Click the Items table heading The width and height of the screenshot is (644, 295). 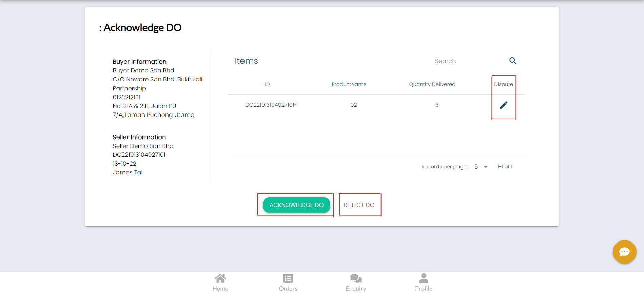click(x=246, y=61)
